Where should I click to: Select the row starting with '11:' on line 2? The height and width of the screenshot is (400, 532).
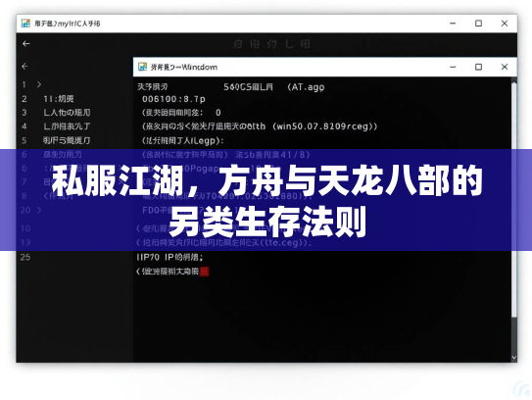point(59,99)
